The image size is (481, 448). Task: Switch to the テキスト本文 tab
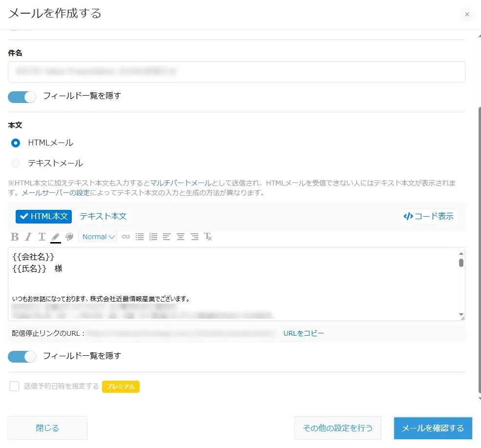point(103,216)
